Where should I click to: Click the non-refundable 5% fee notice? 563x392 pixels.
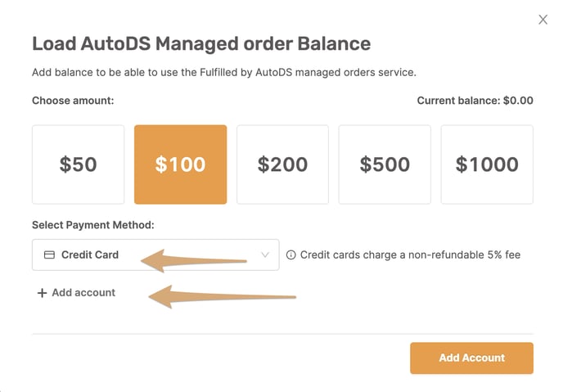click(410, 255)
